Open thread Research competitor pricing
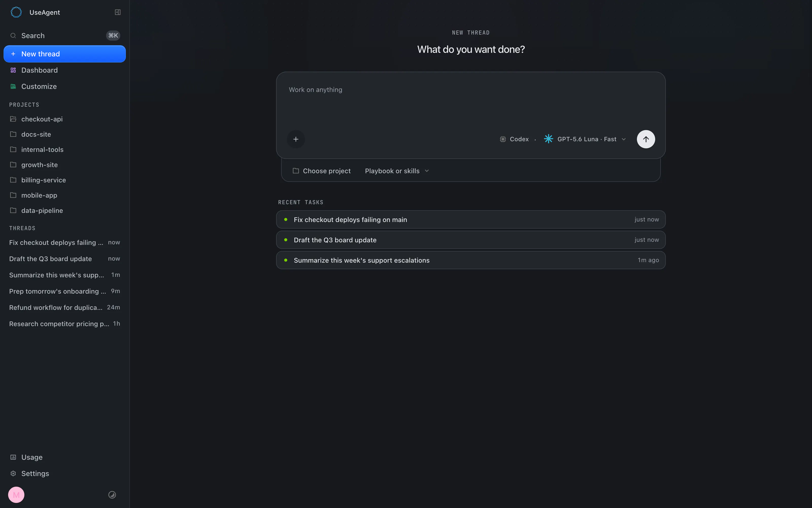The width and height of the screenshot is (812, 508). tap(64, 324)
